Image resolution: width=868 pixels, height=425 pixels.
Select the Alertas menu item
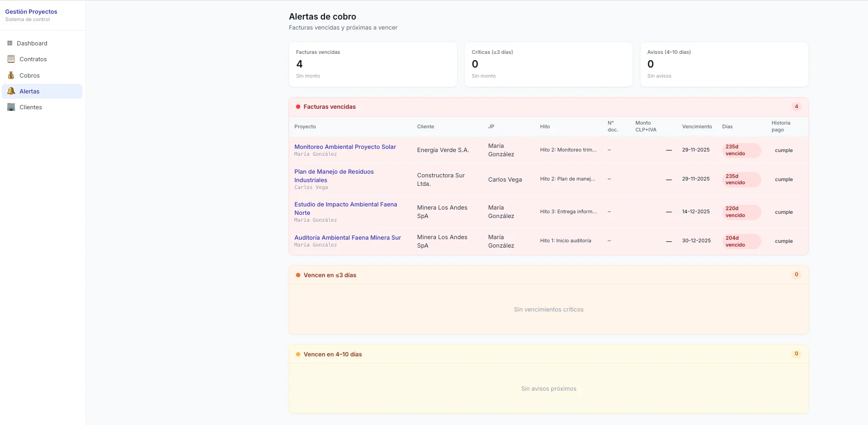[42, 91]
